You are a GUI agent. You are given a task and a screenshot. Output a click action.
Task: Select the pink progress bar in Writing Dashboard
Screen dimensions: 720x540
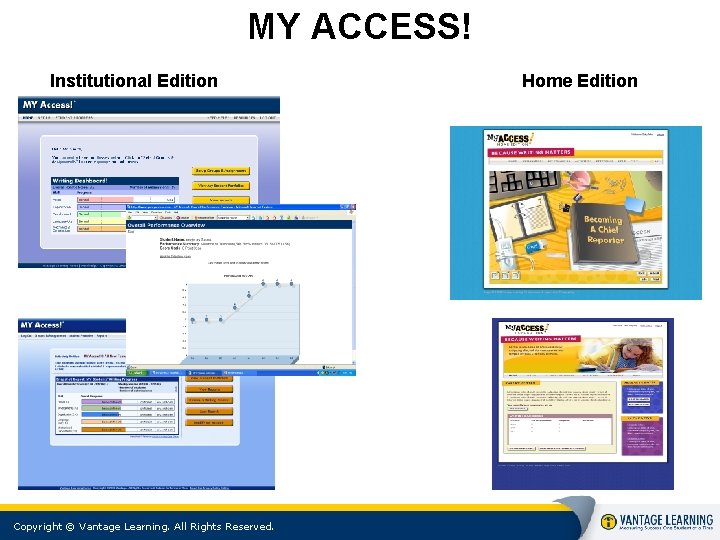coord(105,200)
